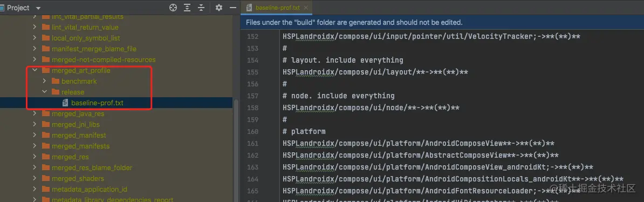644x202 pixels.
Task: Click the VelocityTracker line in editor
Action: tap(431, 37)
